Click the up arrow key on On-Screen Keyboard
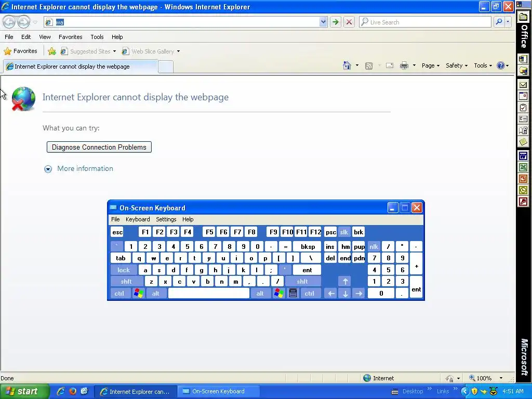532x399 pixels. [345, 281]
